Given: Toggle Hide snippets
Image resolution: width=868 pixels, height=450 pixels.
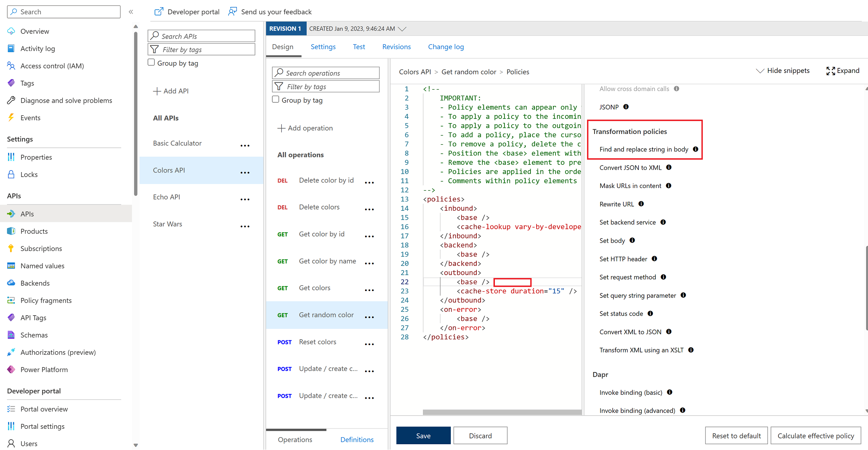Looking at the screenshot, I should [x=783, y=71].
